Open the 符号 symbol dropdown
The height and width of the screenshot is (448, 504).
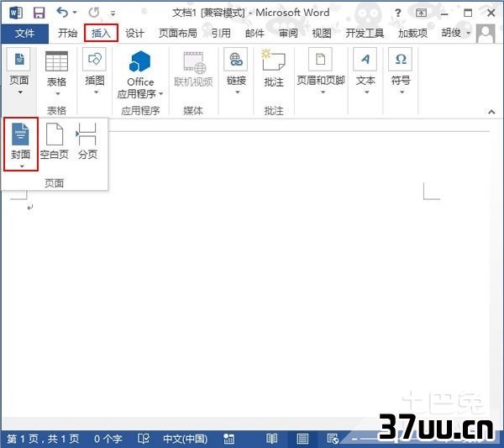(x=401, y=71)
